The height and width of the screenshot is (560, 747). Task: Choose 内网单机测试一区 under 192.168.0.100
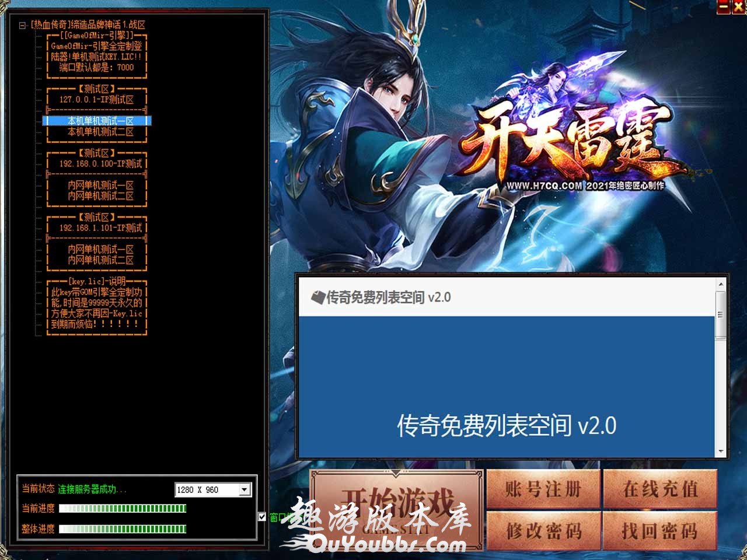100,185
